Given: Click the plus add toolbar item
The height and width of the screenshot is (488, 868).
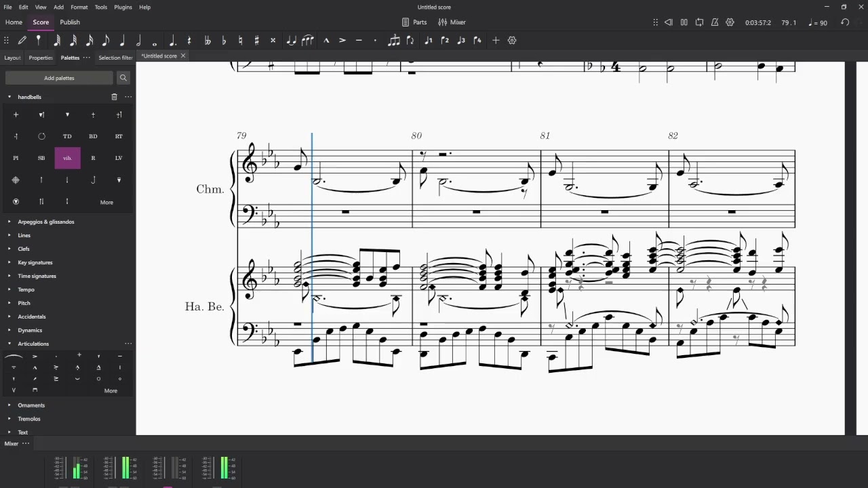Looking at the screenshot, I should tap(496, 41).
